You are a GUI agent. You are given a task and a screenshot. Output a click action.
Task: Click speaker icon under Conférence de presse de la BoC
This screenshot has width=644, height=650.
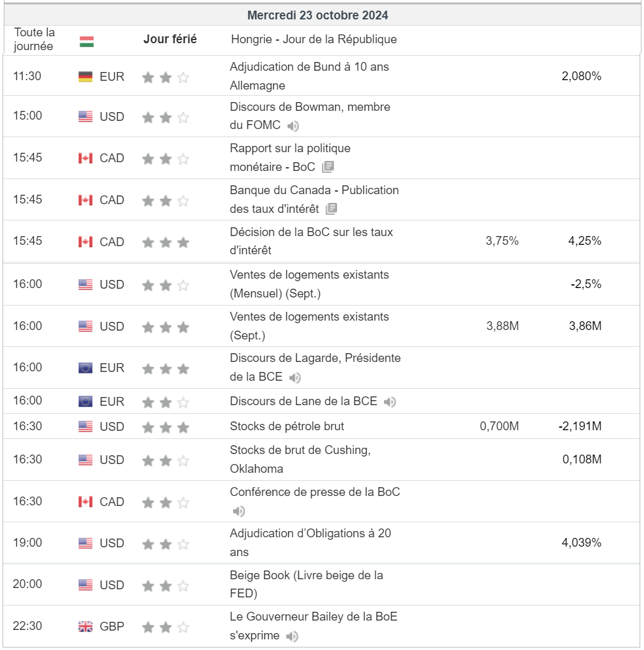[x=239, y=512]
